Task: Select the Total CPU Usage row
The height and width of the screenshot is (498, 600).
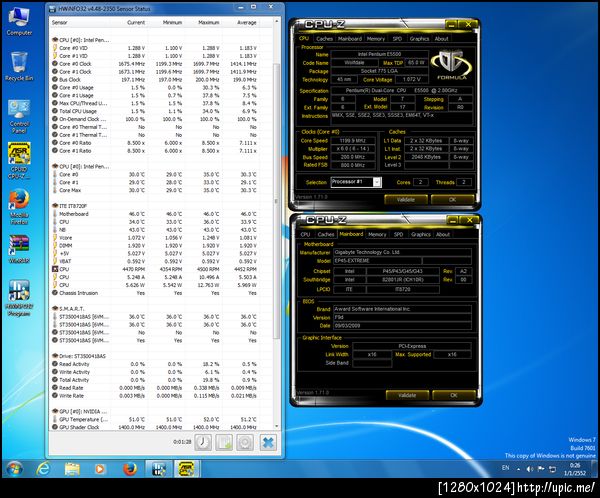Action: 155,111
